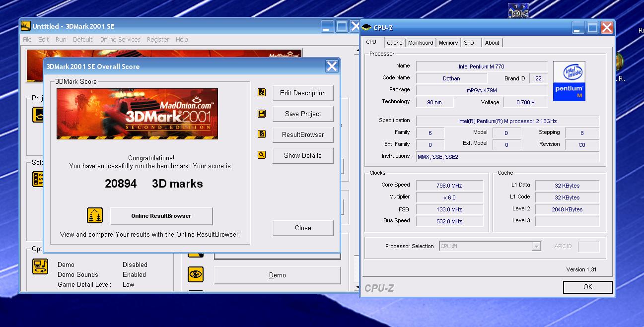Maximize the CPU-Z window
This screenshot has height=327, width=644.
click(592, 28)
